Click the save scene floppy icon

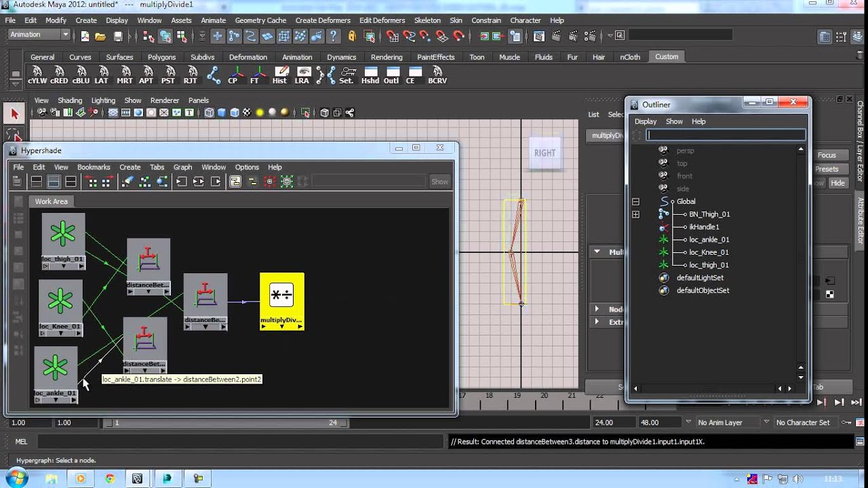pyautogui.click(x=118, y=36)
